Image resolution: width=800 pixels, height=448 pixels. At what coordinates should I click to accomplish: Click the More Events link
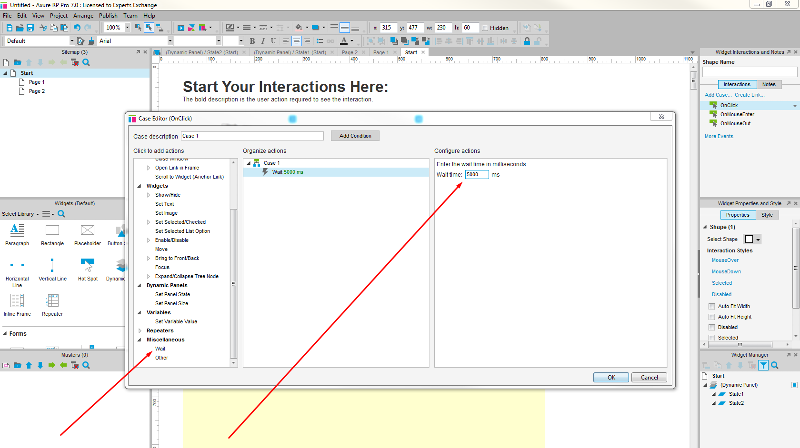pos(718,136)
